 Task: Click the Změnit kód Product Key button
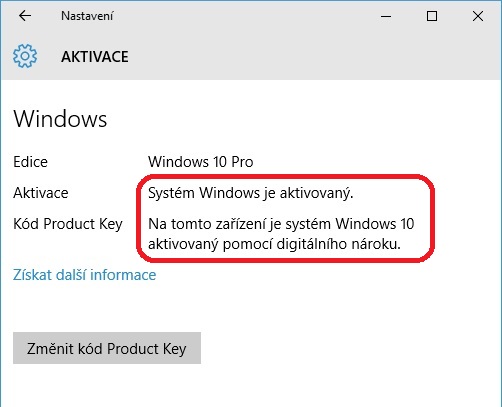[x=107, y=348]
